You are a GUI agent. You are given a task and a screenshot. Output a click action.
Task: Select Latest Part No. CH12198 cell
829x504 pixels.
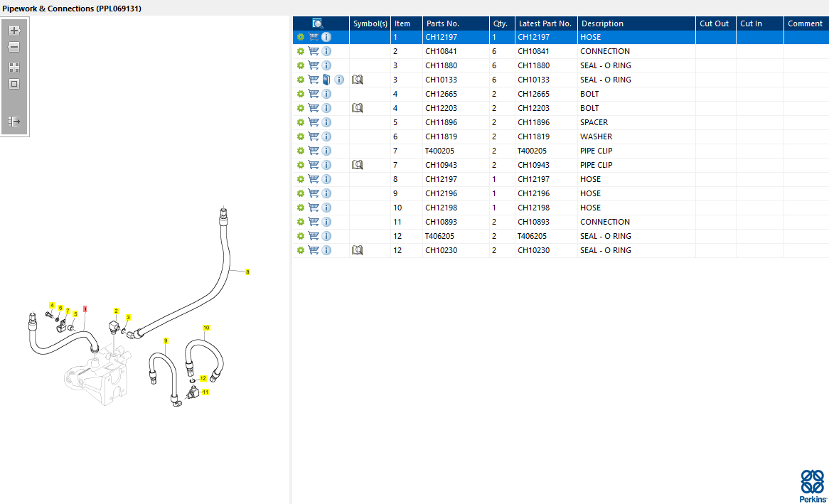tap(546, 208)
